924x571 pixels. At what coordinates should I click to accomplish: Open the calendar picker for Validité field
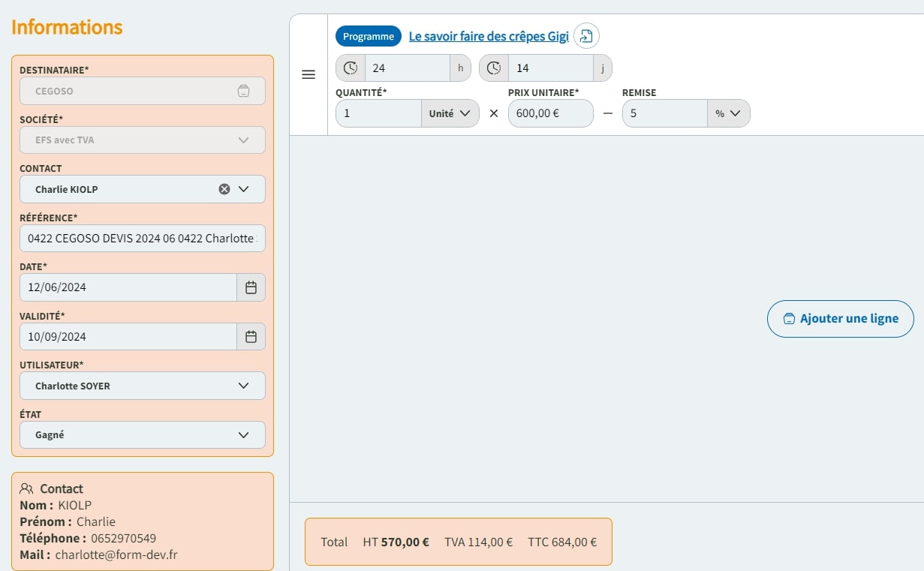coord(251,337)
